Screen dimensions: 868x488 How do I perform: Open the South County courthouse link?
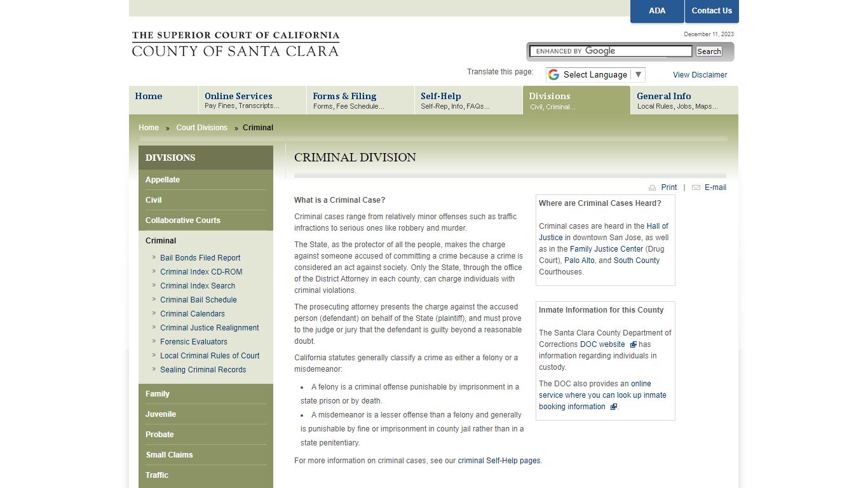pos(637,261)
